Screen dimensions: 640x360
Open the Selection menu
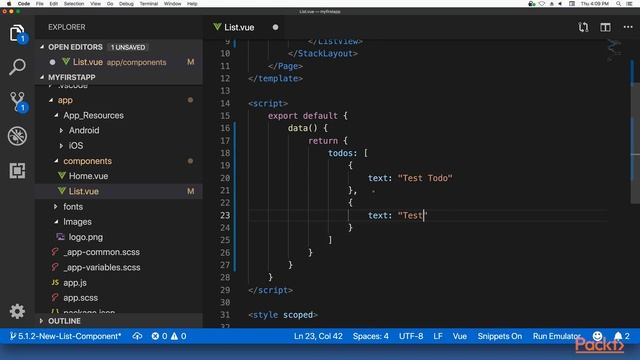[74, 4]
